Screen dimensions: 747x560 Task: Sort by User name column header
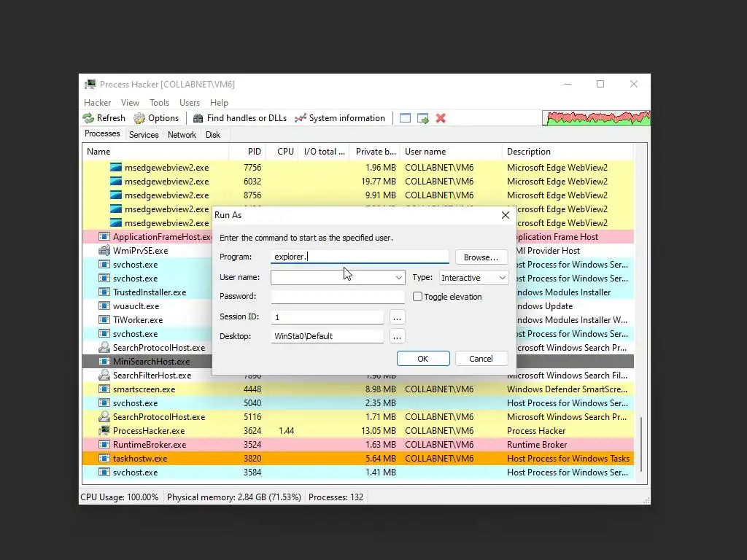pos(451,152)
